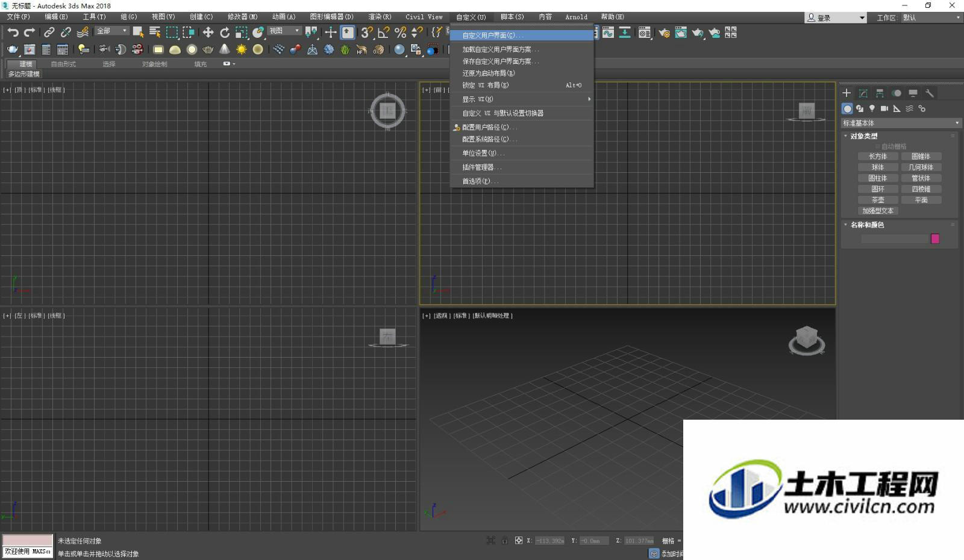Click the 茶壶 button
This screenshot has width=964, height=560.
click(878, 199)
